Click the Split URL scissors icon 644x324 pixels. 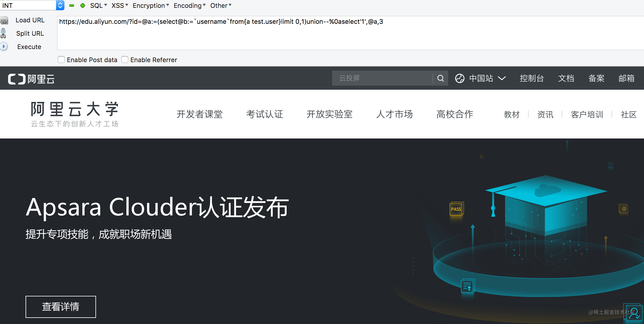pyautogui.click(x=3, y=33)
